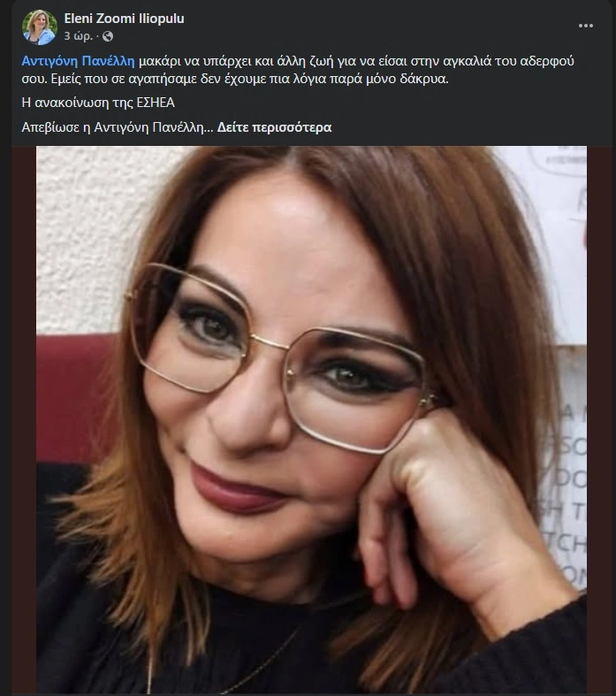Click the globe public audience icon
This screenshot has height=696, width=616.
108,36
